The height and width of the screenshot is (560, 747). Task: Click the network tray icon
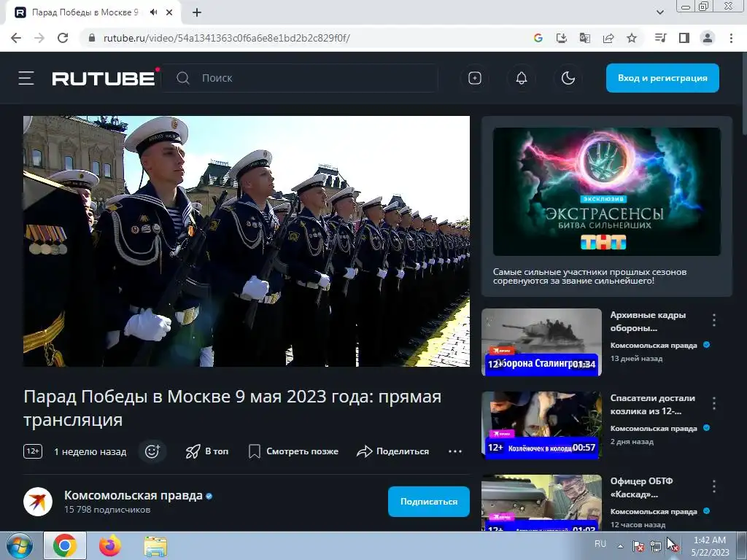(x=656, y=546)
